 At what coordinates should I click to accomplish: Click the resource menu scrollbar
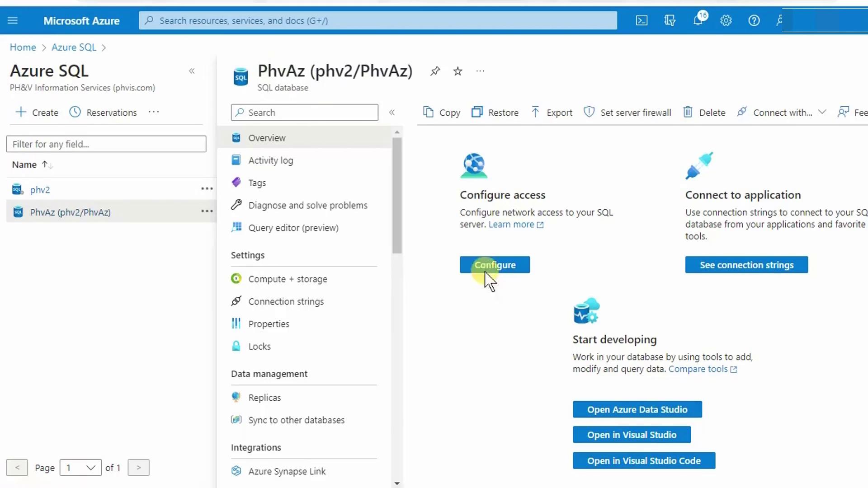click(x=397, y=194)
